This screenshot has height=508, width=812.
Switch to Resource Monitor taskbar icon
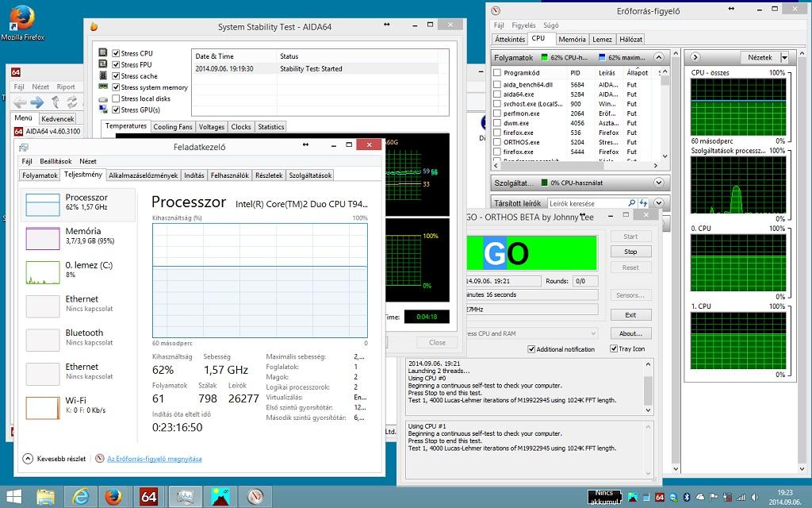tap(255, 497)
